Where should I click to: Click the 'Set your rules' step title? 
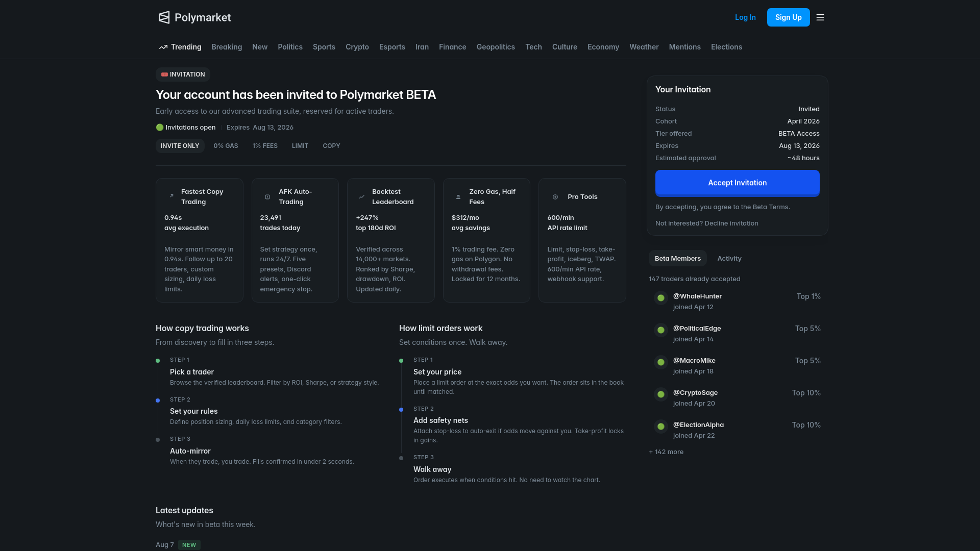pyautogui.click(x=194, y=411)
